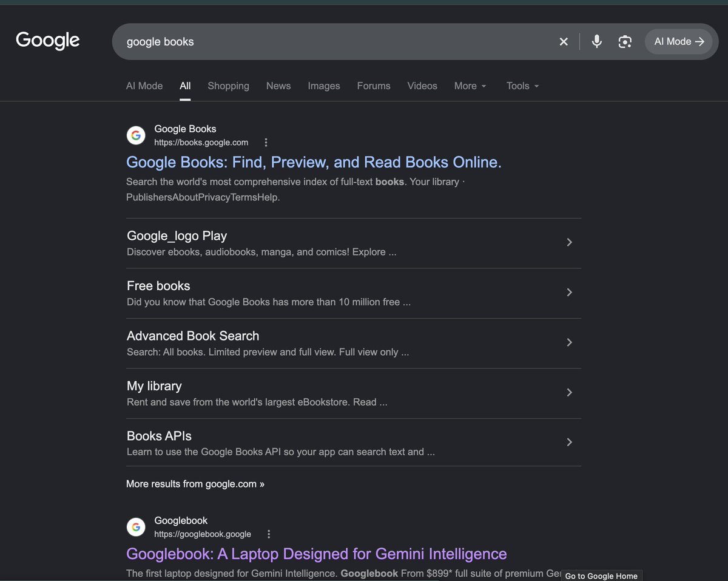Click into the search field with google books

[x=334, y=41]
